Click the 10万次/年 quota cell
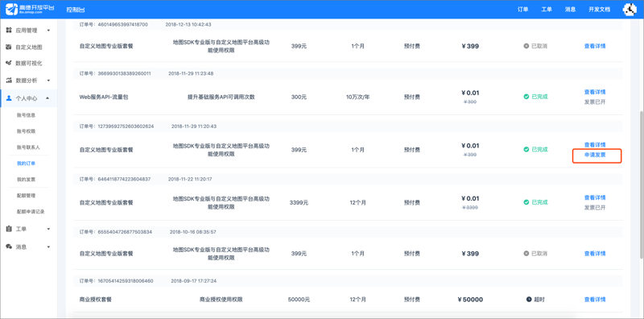The image size is (644, 319). 357,97
